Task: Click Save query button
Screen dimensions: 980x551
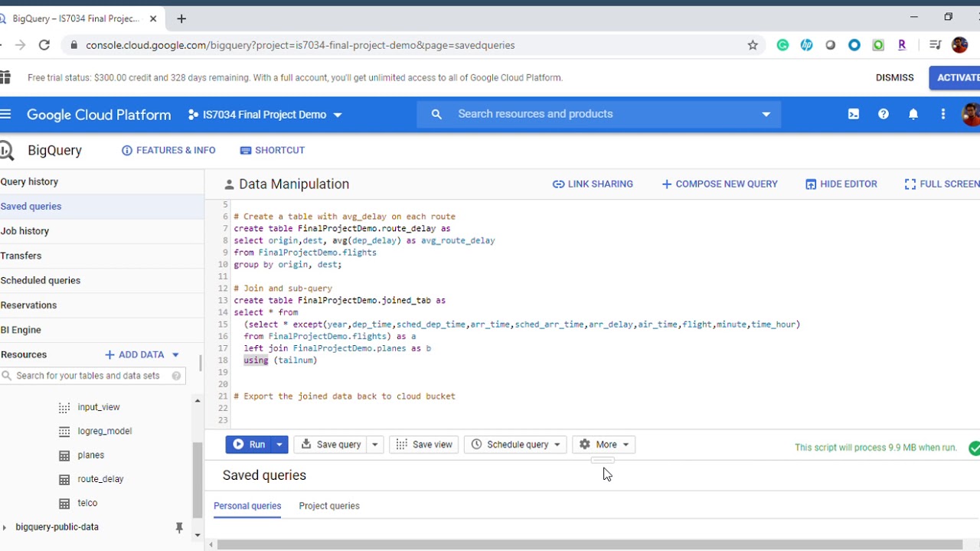Action: pos(332,445)
